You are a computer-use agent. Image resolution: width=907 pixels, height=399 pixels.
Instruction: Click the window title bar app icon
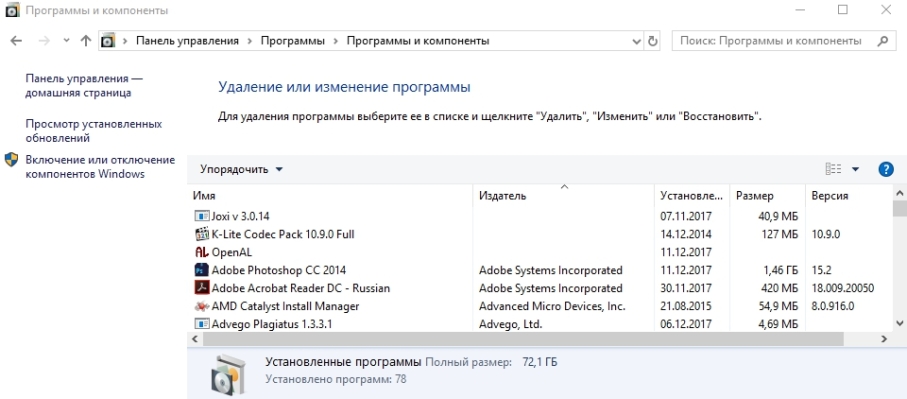12,10
